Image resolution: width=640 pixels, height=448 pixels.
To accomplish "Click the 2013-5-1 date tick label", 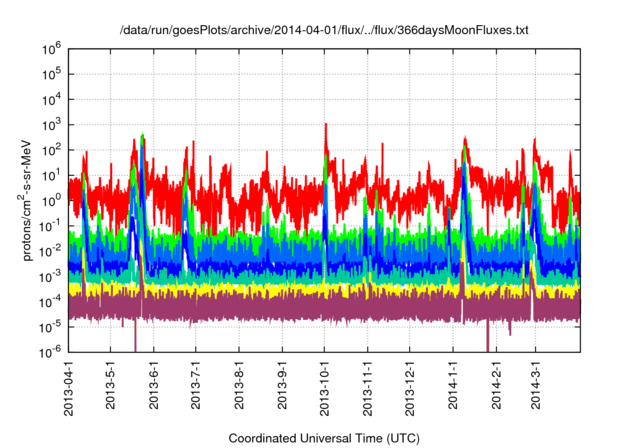I will [x=110, y=385].
